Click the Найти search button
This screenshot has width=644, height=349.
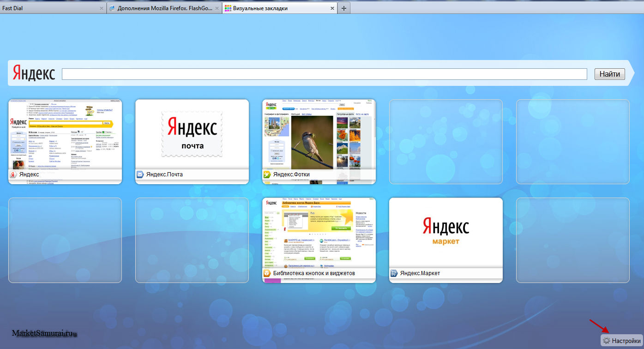coord(609,74)
